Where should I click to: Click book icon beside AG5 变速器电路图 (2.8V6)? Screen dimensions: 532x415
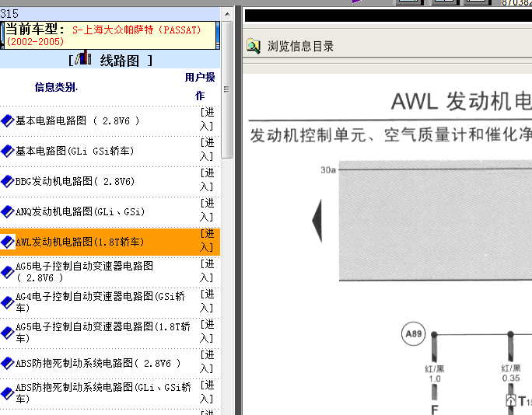(x=8, y=272)
